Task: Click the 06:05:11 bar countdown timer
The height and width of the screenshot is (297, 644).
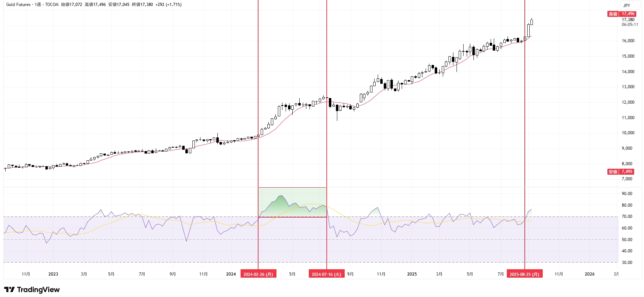Action: (x=630, y=25)
